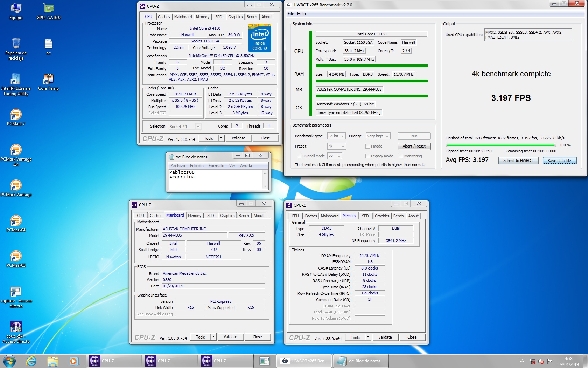Click Validate in top CPU-Z window

pos(238,138)
